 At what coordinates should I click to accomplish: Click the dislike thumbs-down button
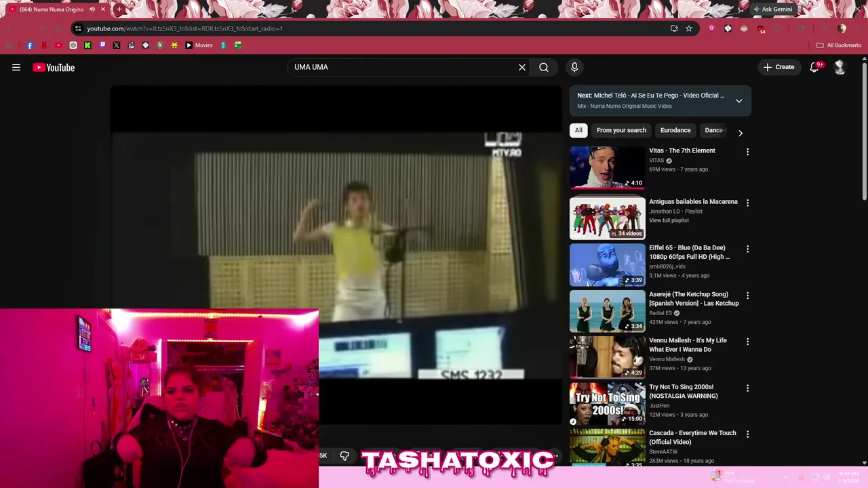click(x=344, y=455)
